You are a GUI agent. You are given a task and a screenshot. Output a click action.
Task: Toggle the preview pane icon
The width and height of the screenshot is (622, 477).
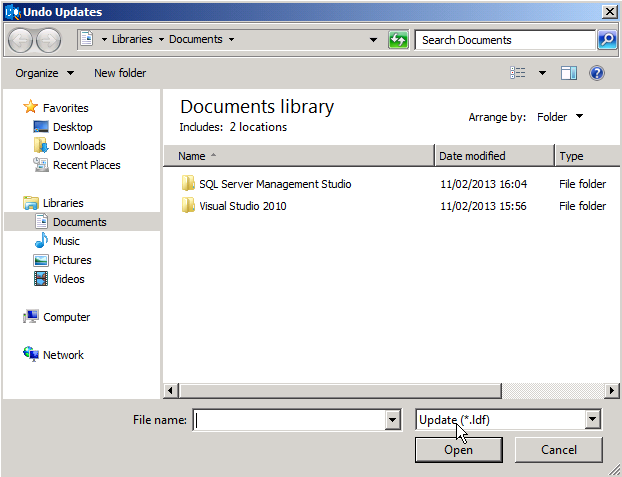pyautogui.click(x=569, y=73)
